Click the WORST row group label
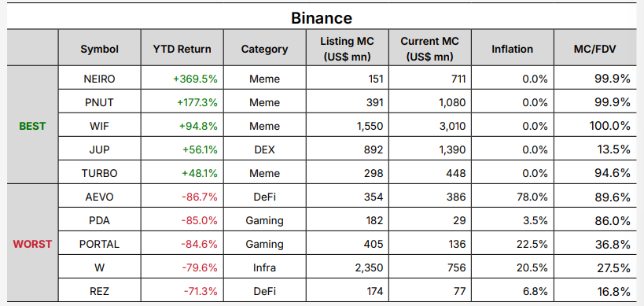 32,245
